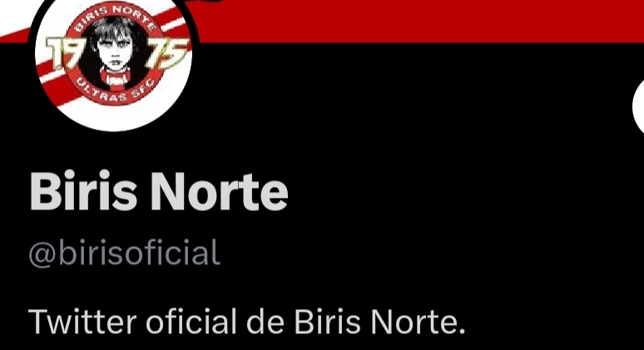Click the word 'oficial' in the bio text

click(x=191, y=321)
